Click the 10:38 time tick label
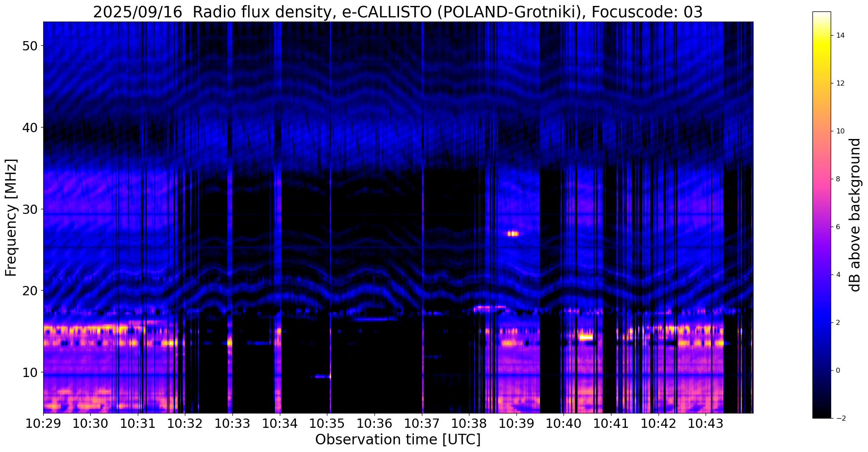Viewport: 868px width, 452px height. click(469, 423)
